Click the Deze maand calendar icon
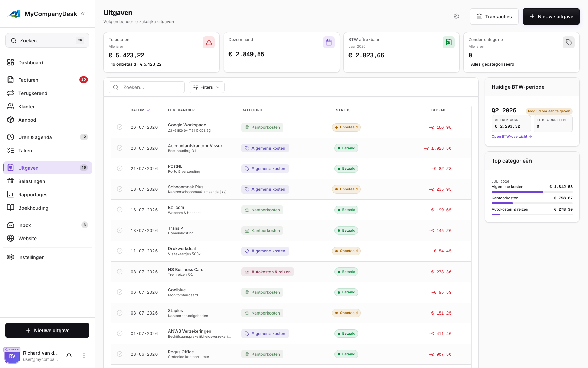This screenshot has width=588, height=368. (329, 42)
